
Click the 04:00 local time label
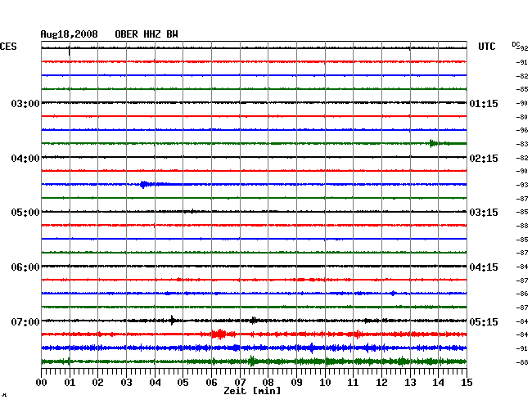coord(25,159)
